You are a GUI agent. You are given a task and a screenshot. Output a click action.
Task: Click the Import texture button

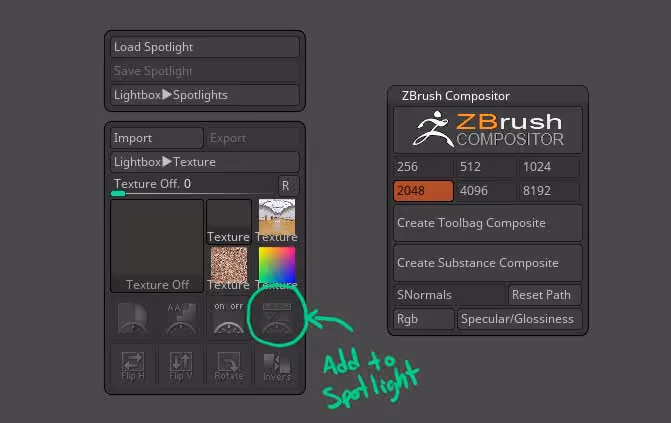(157, 138)
